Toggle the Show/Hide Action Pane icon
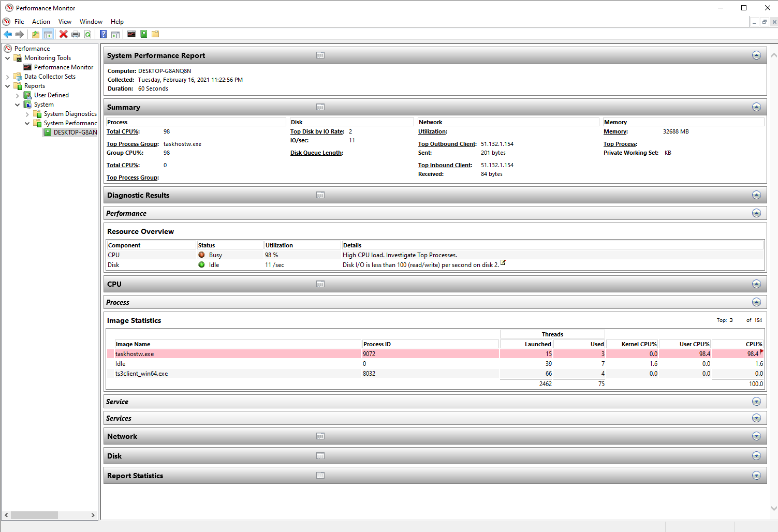Screen dimensions: 778x532 click(x=115, y=34)
